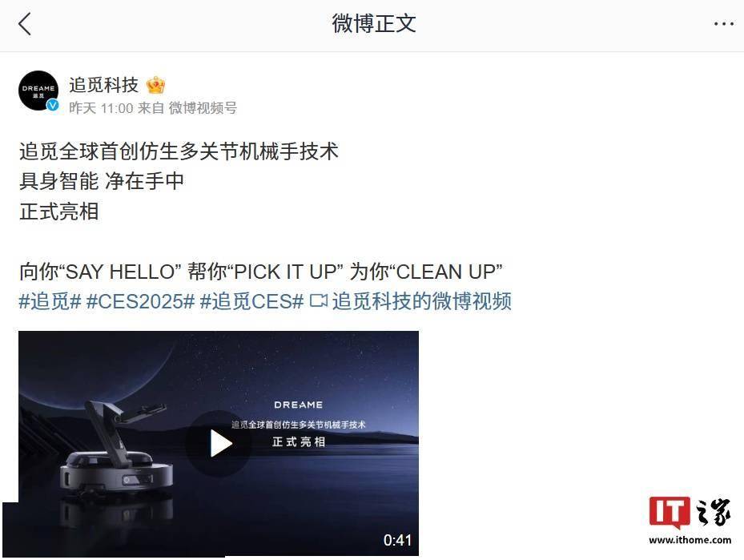Click the gold crown membership icon
Screen dimensions: 744x560
pos(155,86)
